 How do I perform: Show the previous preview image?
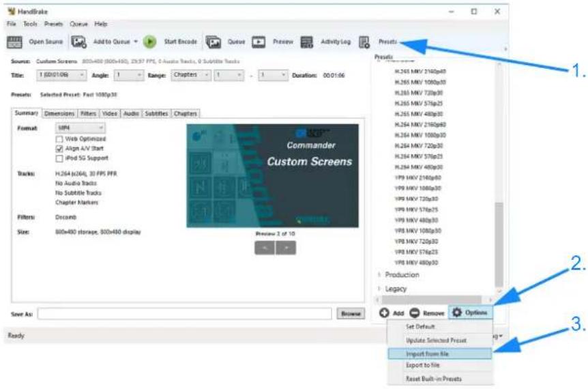[x=265, y=248]
